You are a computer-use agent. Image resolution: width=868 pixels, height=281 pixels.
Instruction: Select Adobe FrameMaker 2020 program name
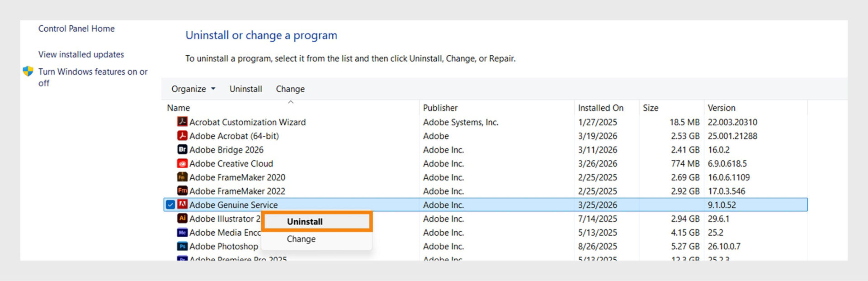(237, 177)
